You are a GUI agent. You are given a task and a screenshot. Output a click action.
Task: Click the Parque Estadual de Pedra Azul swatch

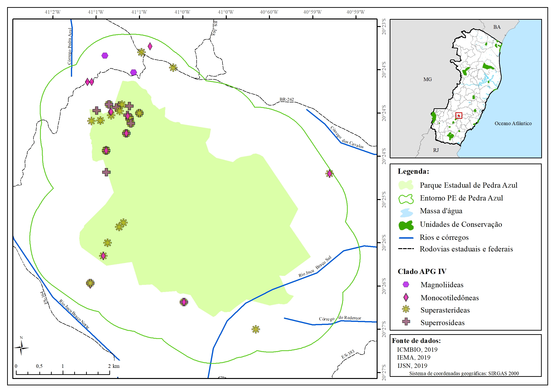point(406,185)
